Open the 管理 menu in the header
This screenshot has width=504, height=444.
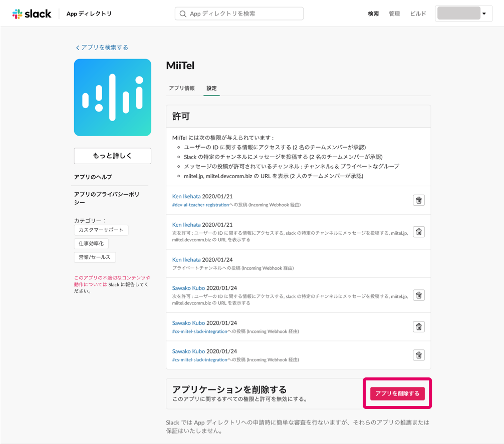394,14
